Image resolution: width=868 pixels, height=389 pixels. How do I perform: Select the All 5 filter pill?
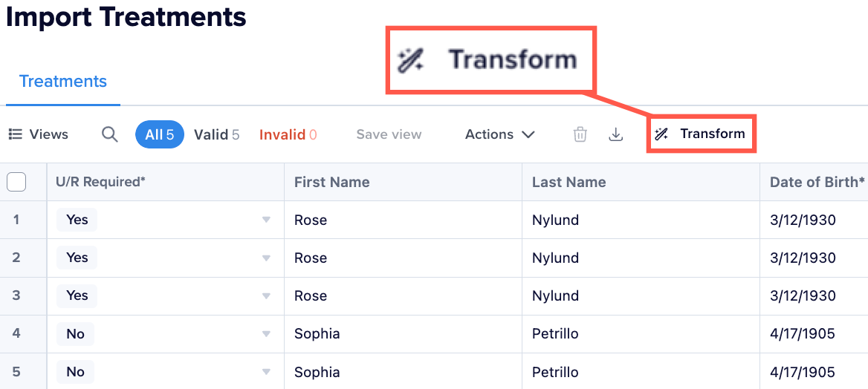pyautogui.click(x=160, y=134)
